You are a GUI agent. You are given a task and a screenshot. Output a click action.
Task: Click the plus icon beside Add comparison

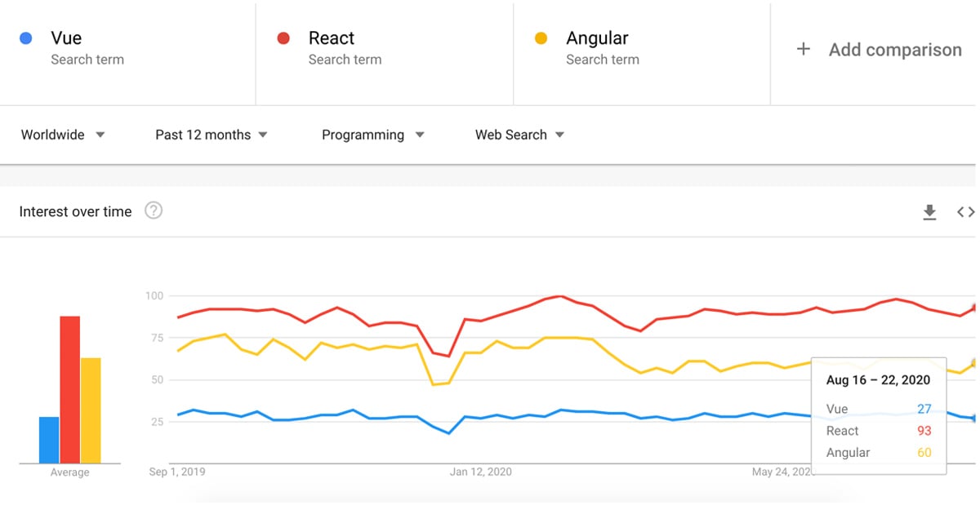[x=803, y=50]
